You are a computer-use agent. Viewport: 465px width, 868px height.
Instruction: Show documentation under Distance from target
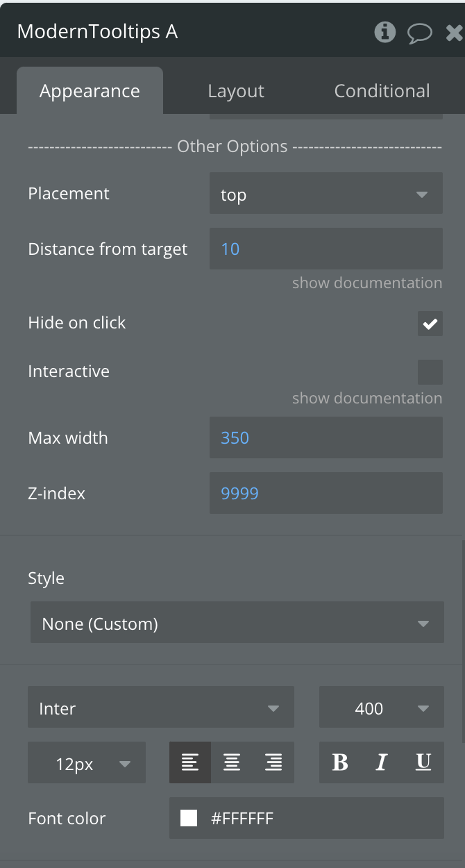click(x=367, y=283)
